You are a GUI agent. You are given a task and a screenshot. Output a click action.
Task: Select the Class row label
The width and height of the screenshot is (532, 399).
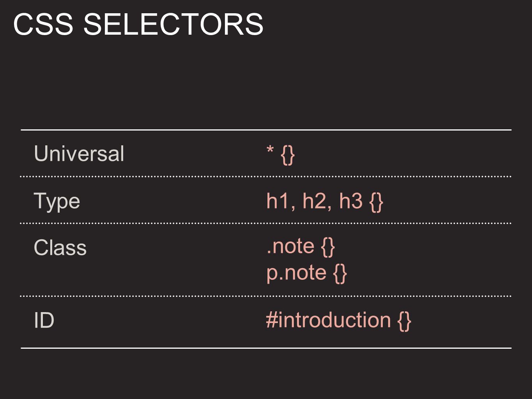[60, 247]
